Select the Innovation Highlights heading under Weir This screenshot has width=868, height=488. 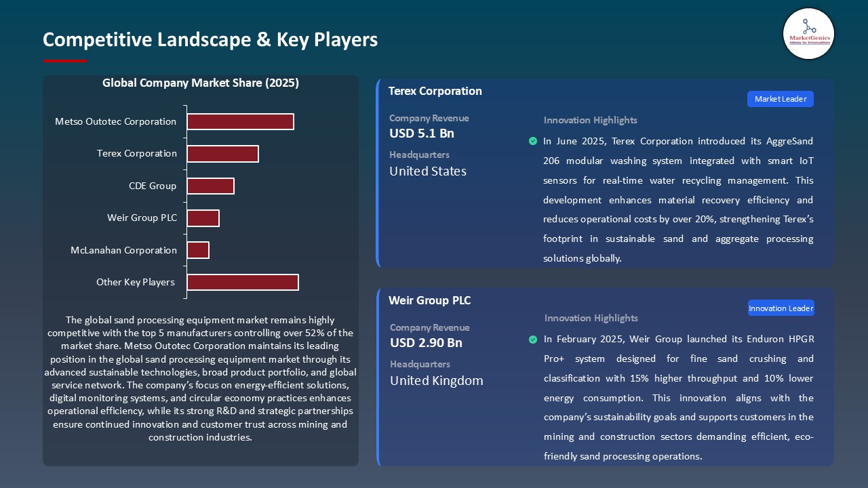pos(590,318)
